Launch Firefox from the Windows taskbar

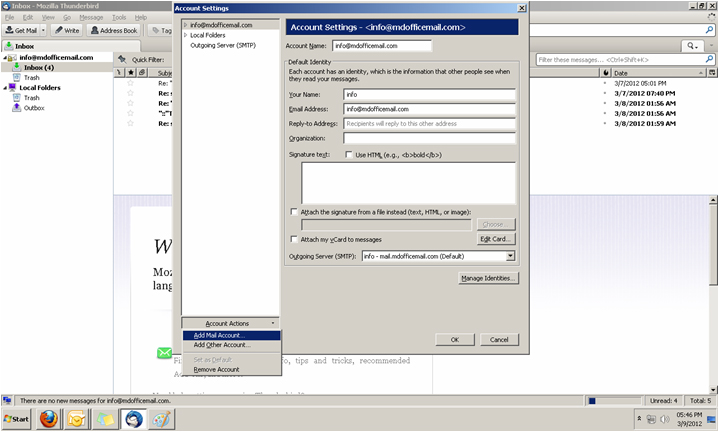click(x=48, y=418)
